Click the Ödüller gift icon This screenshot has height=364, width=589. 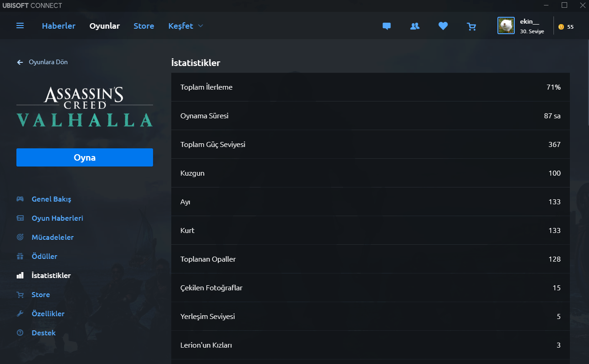pyautogui.click(x=20, y=257)
